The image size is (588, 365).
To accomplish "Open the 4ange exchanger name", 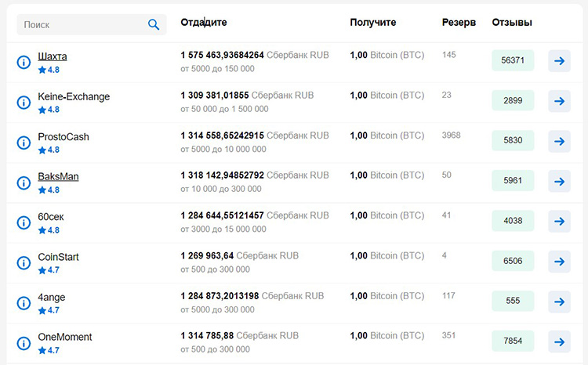I will 52,298.
